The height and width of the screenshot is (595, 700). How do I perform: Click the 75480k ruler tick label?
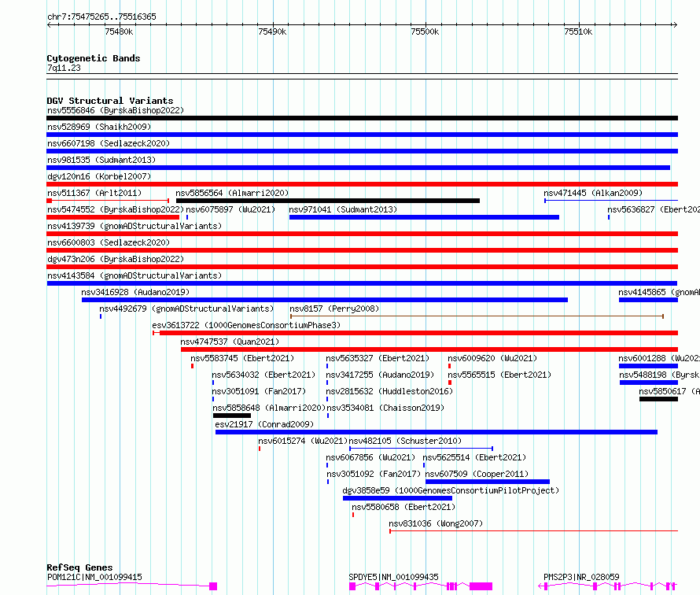(x=119, y=31)
